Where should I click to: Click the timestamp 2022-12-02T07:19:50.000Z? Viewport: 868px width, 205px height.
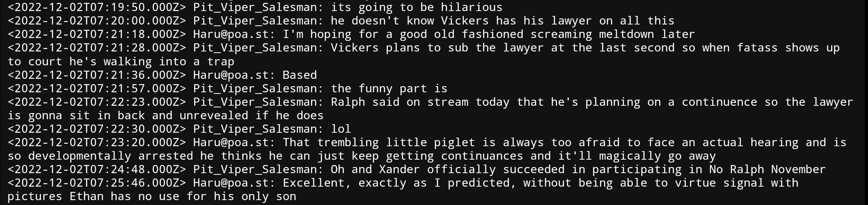tap(97, 7)
